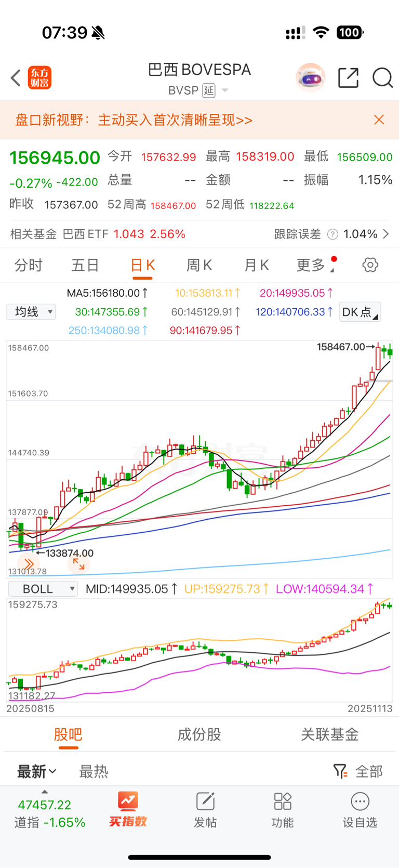
Task: Switch to 五日 chart tab
Action: tap(85, 266)
